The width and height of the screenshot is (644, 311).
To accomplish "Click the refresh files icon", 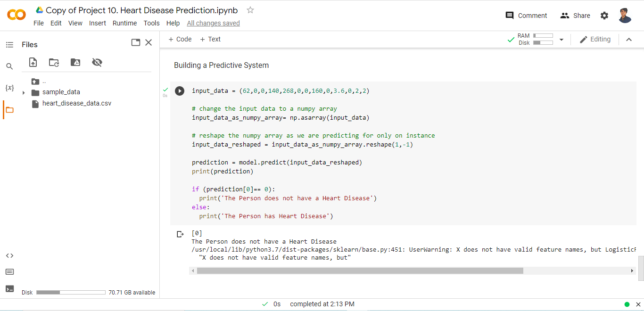I will pos(54,62).
